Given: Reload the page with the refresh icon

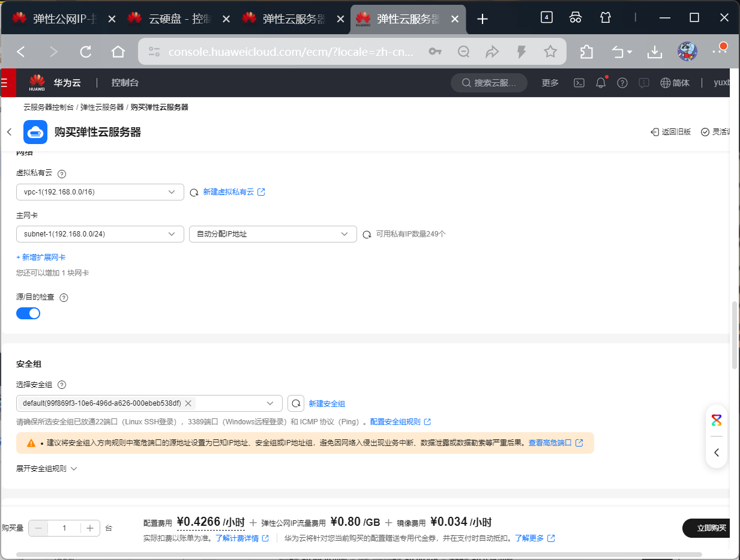Looking at the screenshot, I should 85,52.
